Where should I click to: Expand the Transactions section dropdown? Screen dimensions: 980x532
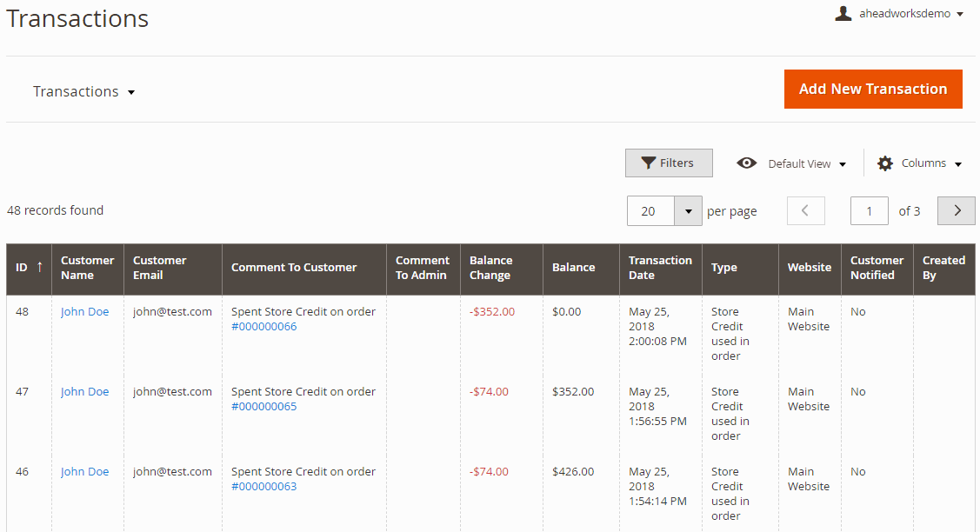point(83,92)
